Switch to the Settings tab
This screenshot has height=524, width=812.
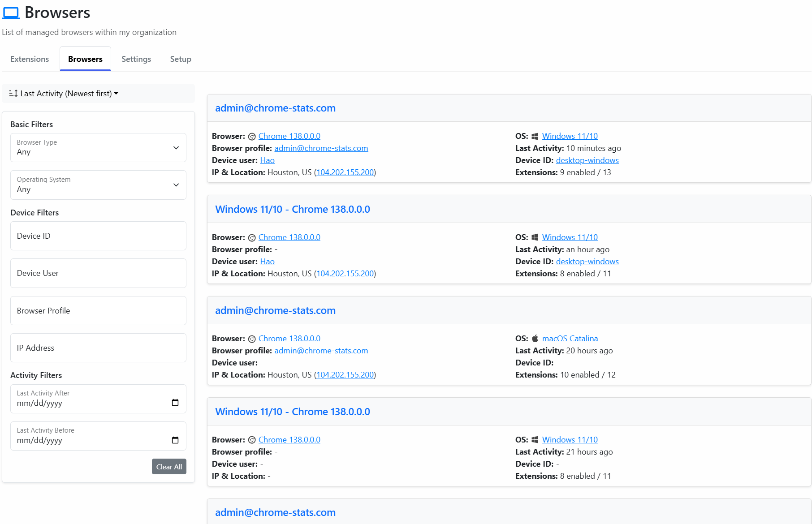click(x=136, y=59)
